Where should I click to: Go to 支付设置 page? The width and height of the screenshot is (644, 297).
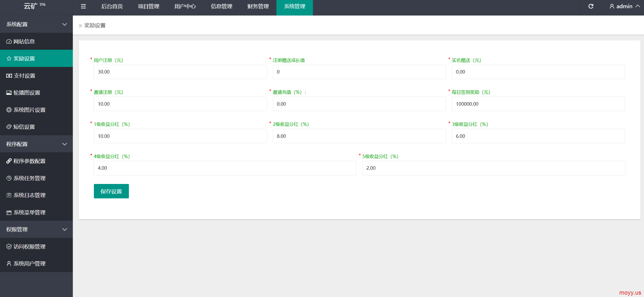click(36, 76)
